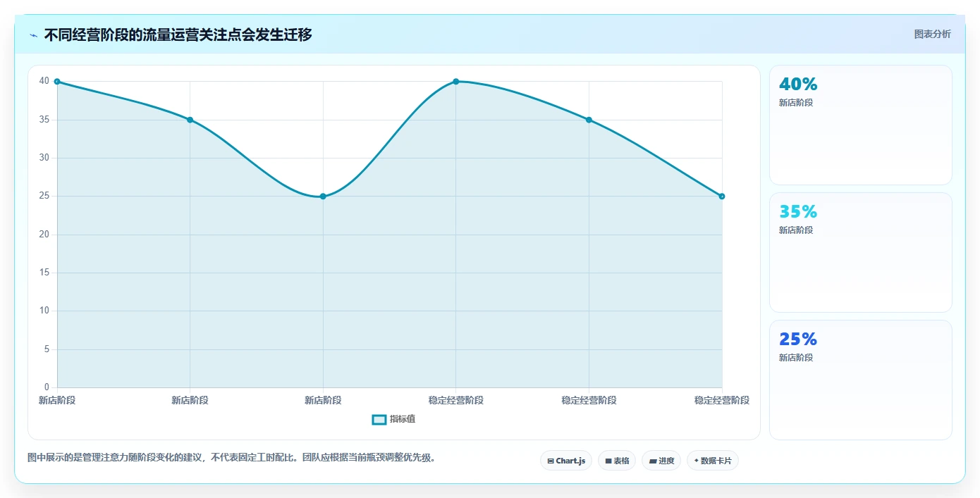Select the 数据卡片 tag

tap(713, 461)
